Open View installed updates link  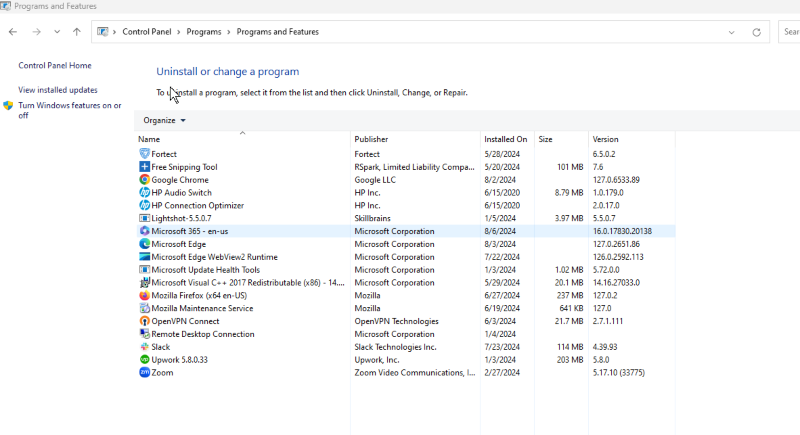(x=58, y=90)
